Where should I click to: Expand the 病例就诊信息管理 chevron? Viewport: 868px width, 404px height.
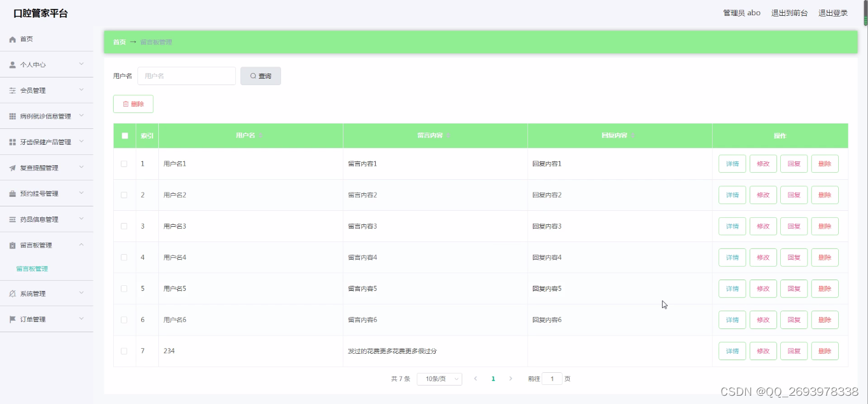[x=81, y=116]
